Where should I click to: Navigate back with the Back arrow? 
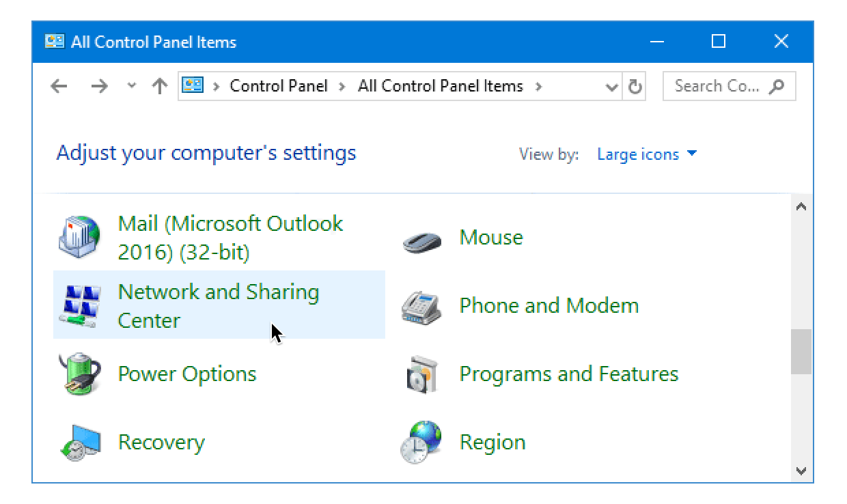pos(59,87)
